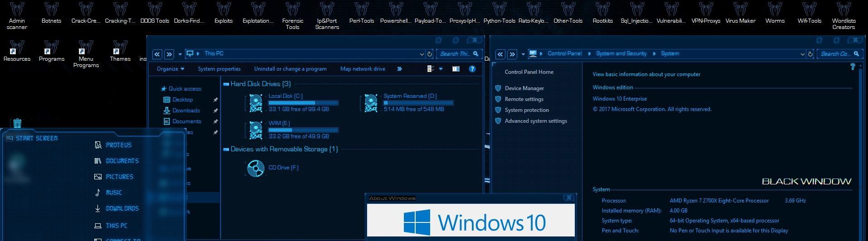
Task: Open the VPN-Proxys desktop icon
Action: 706,13
